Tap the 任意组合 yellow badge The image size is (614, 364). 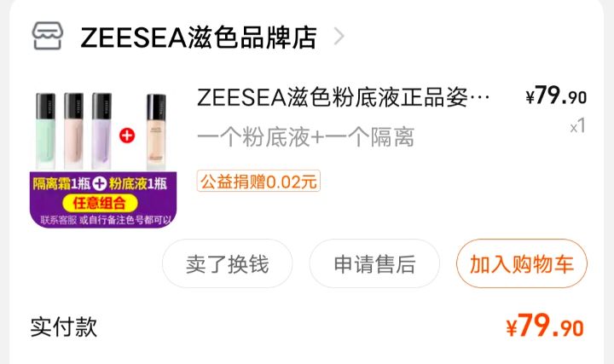coord(100,203)
